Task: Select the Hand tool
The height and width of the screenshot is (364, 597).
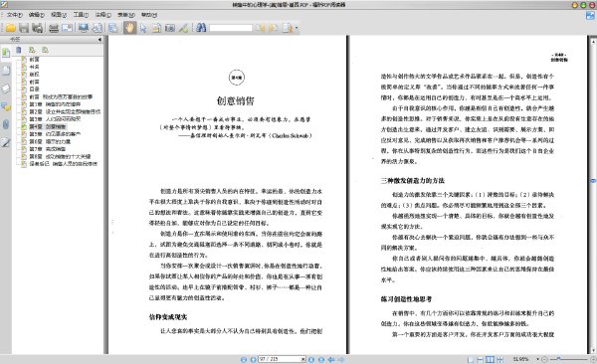Action: [129, 28]
